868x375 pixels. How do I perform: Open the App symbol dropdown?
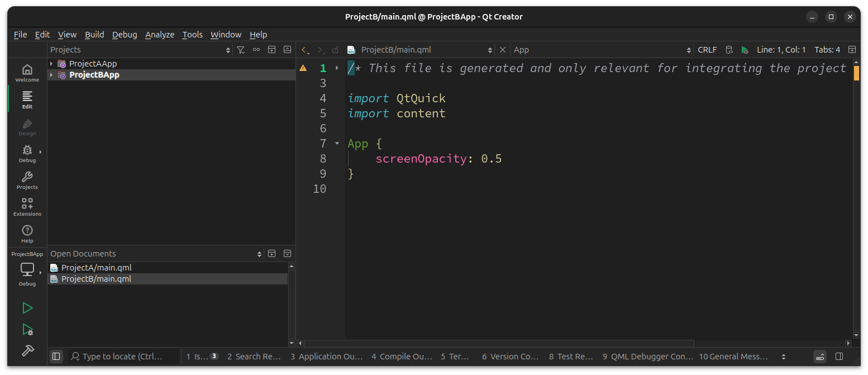601,50
